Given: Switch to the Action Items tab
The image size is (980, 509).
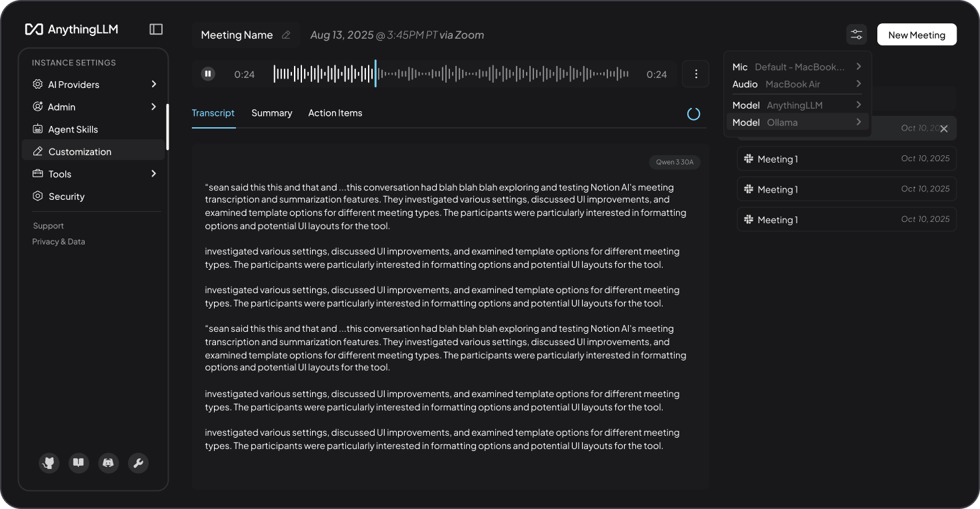Looking at the screenshot, I should coord(335,113).
